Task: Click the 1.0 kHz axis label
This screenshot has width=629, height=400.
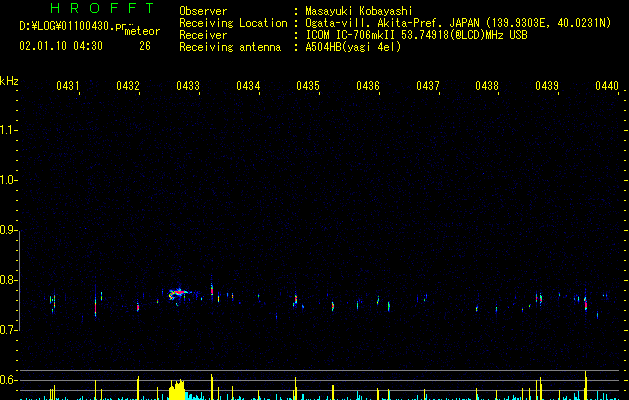Action: [8, 180]
